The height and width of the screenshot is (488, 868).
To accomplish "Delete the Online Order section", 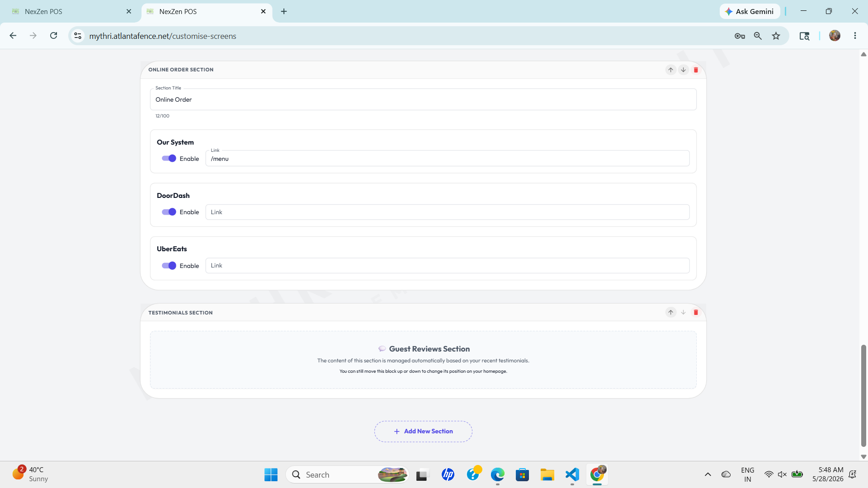I will pyautogui.click(x=696, y=70).
